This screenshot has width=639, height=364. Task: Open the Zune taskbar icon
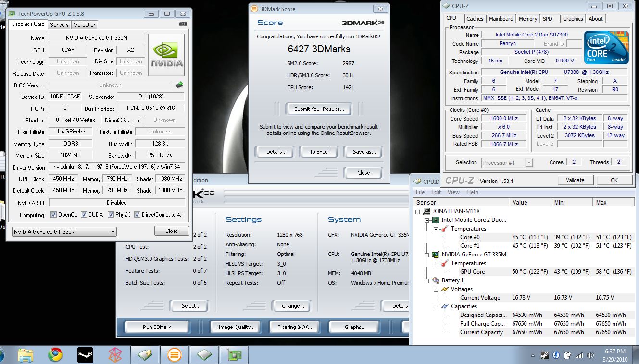point(115,355)
